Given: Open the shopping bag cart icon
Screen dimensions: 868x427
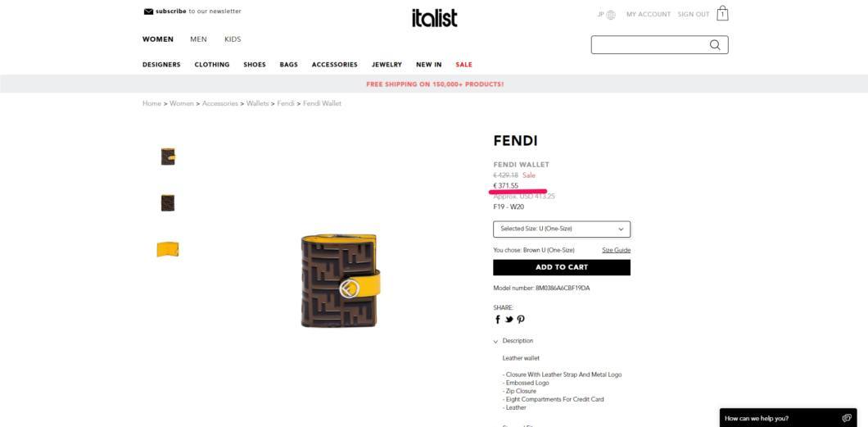Looking at the screenshot, I should pyautogui.click(x=722, y=13).
